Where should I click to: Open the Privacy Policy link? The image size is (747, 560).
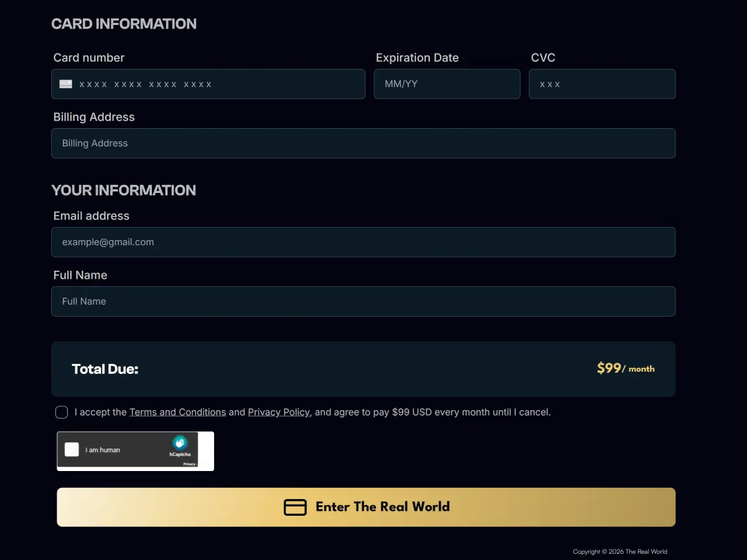(278, 412)
